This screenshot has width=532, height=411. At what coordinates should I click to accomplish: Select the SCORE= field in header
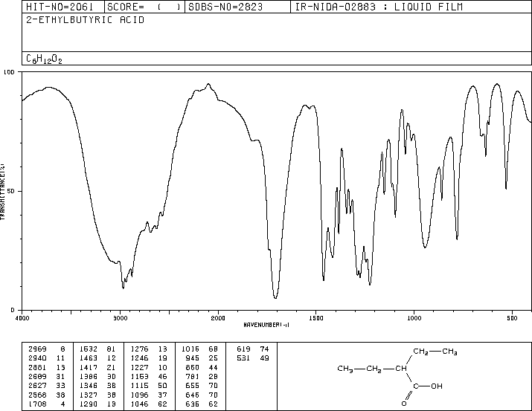[144, 7]
